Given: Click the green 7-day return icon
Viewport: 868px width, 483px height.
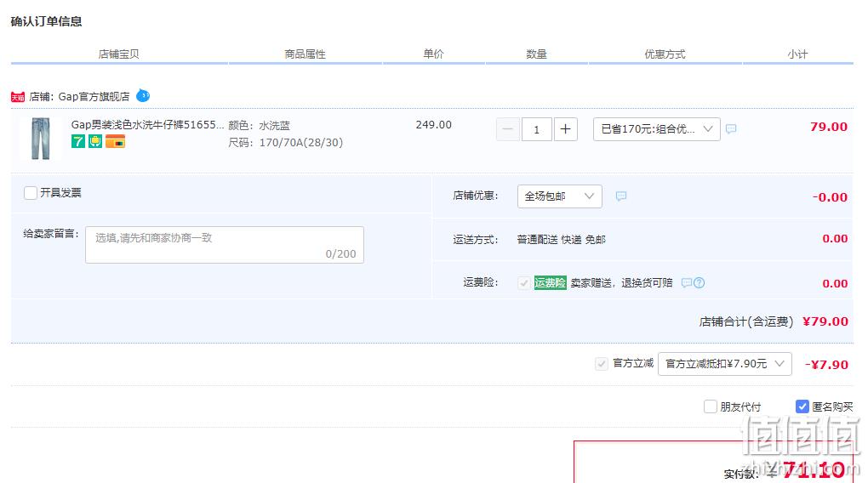Looking at the screenshot, I should [x=78, y=142].
